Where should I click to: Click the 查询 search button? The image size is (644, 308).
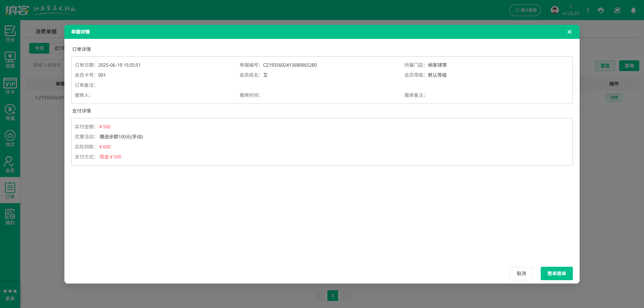(x=629, y=65)
